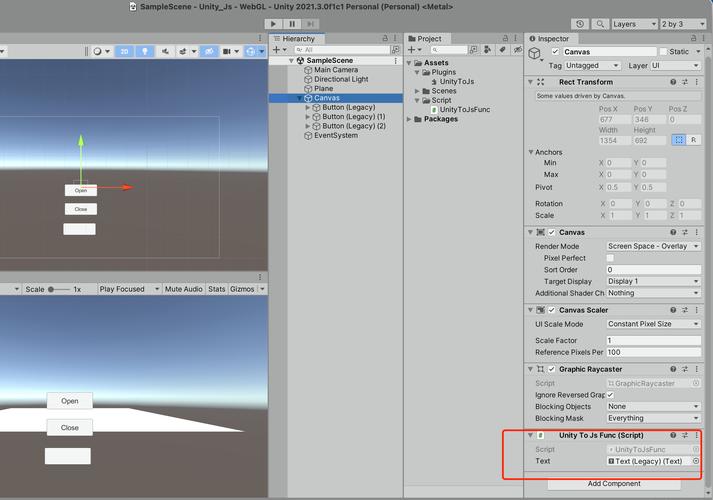Enable the Pixel Perfect checkbox
Image resolution: width=713 pixels, height=500 pixels.
pyautogui.click(x=610, y=258)
